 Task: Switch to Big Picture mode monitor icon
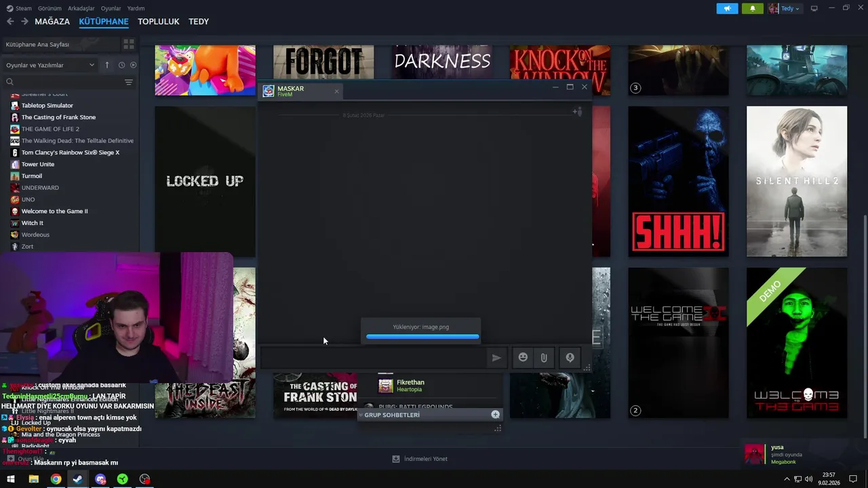[814, 8]
